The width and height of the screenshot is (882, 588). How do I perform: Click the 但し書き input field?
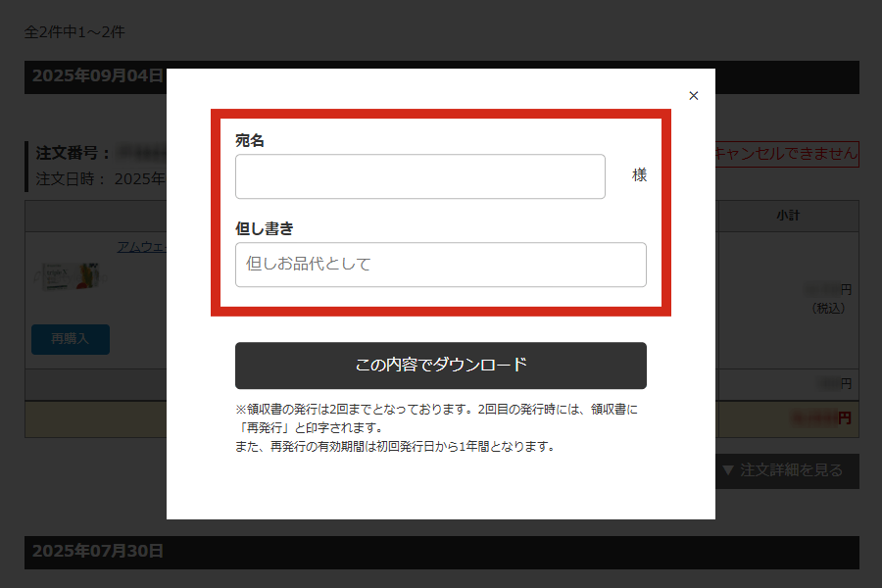click(440, 265)
